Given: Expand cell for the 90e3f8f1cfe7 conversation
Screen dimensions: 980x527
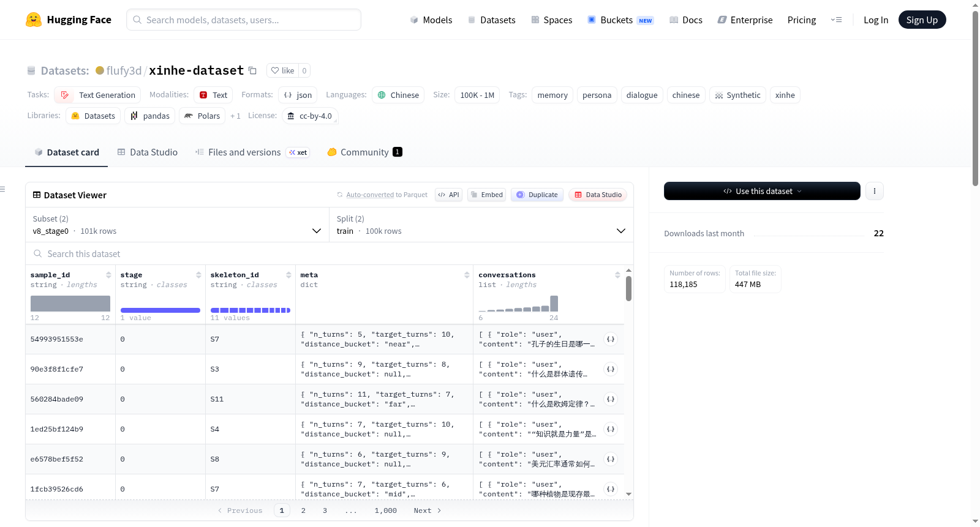Looking at the screenshot, I should point(611,369).
